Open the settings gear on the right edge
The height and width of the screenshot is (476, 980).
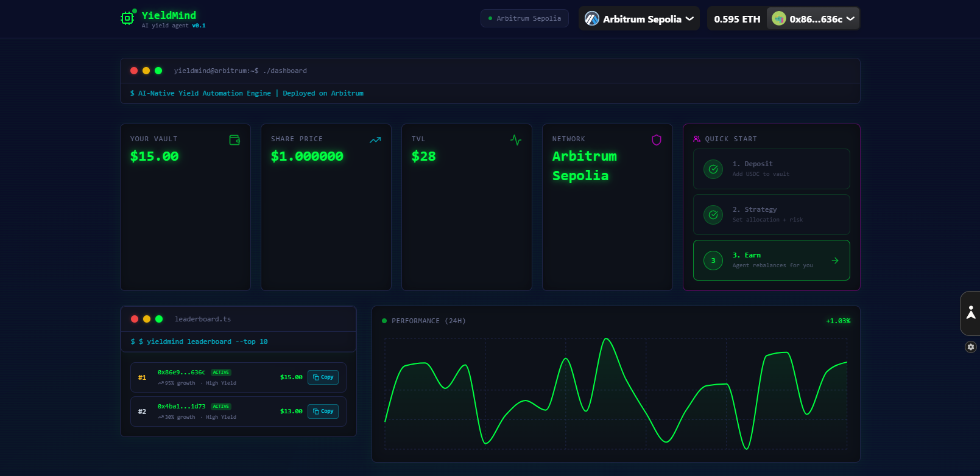pos(971,347)
